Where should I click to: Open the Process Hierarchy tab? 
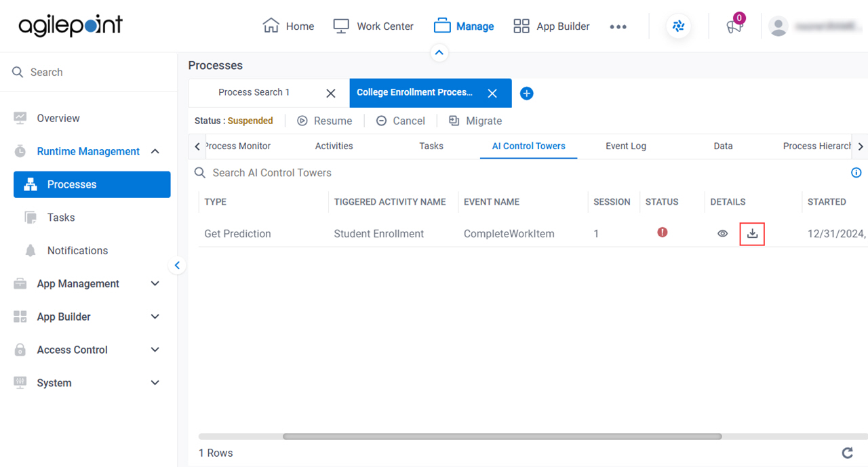pos(817,146)
